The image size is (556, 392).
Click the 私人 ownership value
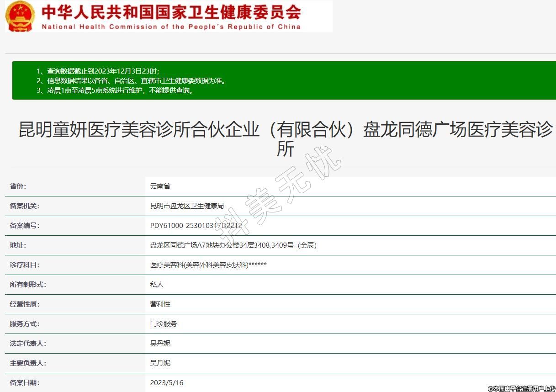pyautogui.click(x=157, y=284)
